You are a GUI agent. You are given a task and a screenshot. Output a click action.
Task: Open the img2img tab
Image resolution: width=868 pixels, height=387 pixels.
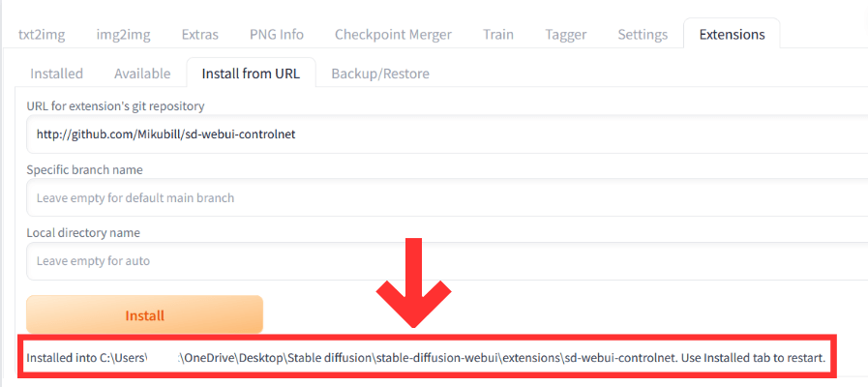click(124, 34)
